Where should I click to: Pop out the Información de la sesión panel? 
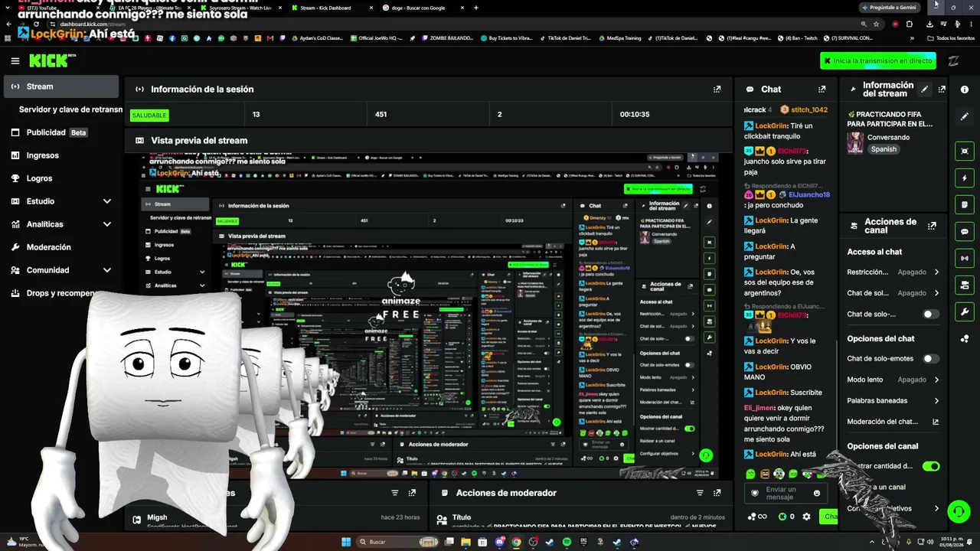point(717,89)
